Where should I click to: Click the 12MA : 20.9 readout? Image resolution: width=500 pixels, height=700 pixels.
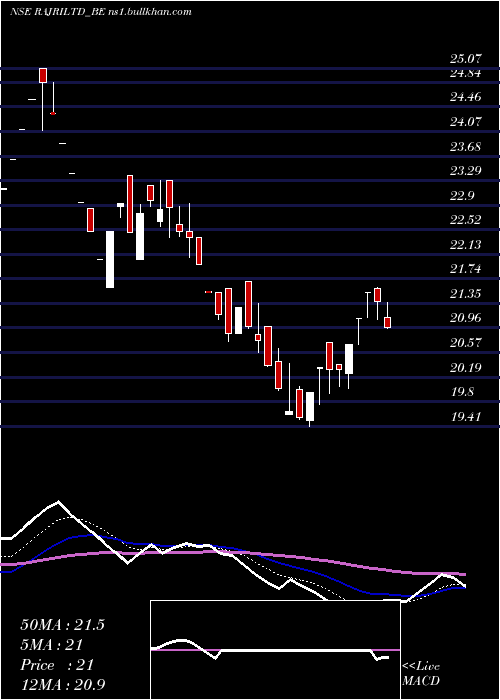(x=62, y=684)
